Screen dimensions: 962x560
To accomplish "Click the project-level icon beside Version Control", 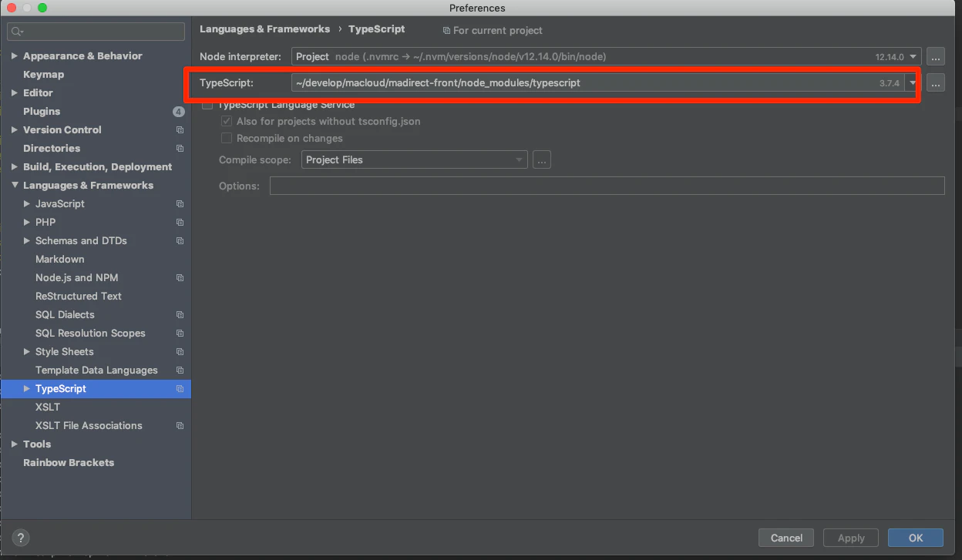I will coord(180,130).
